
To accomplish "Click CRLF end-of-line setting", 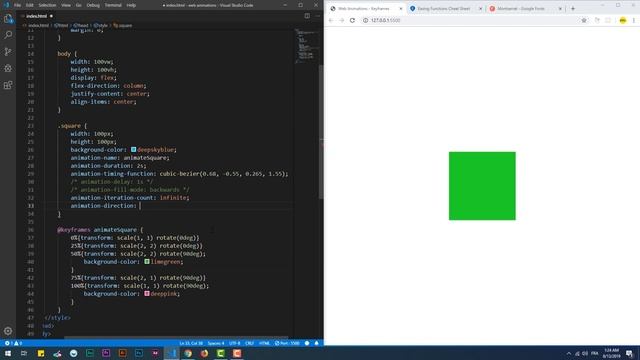I will [249, 343].
